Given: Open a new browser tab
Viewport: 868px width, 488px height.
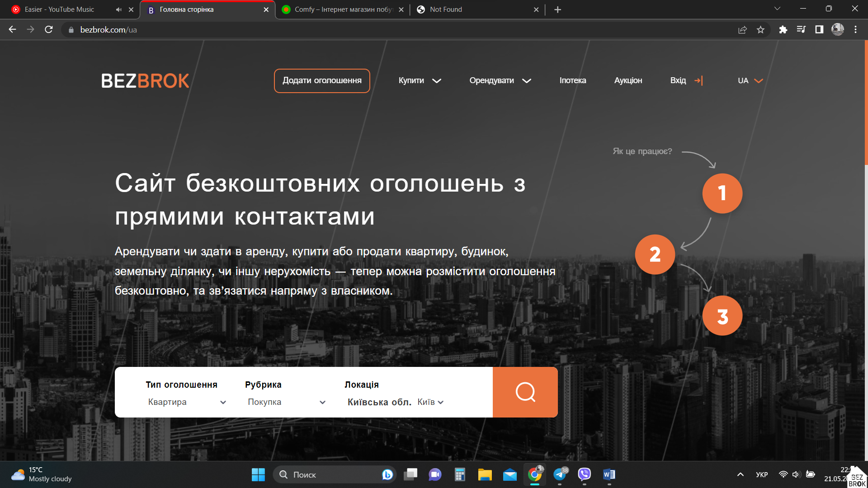Looking at the screenshot, I should coord(557,9).
